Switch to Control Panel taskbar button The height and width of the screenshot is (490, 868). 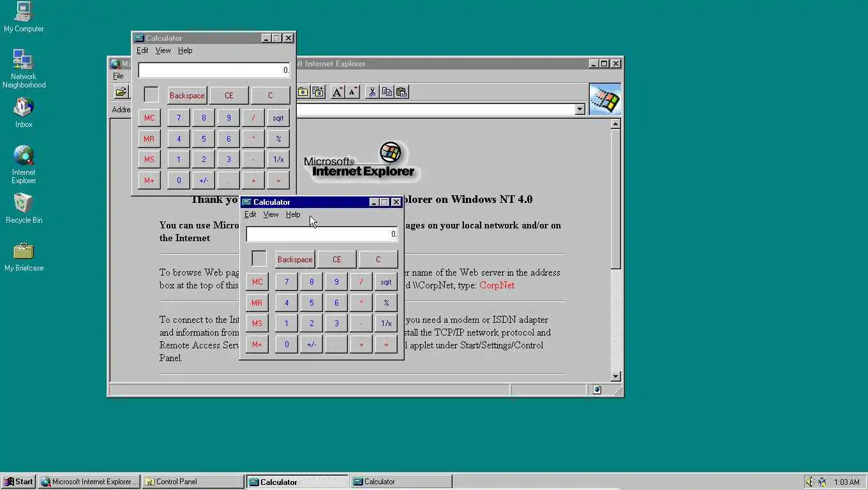[193, 482]
